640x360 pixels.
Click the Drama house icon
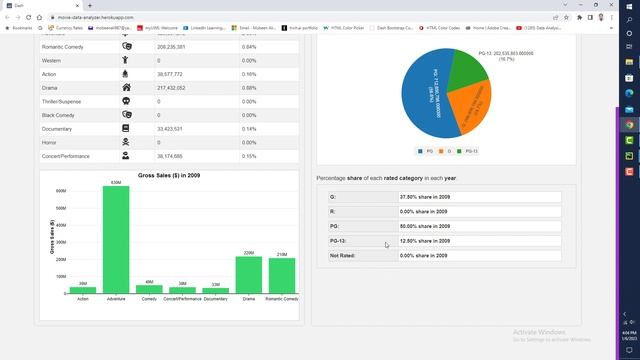tap(127, 87)
